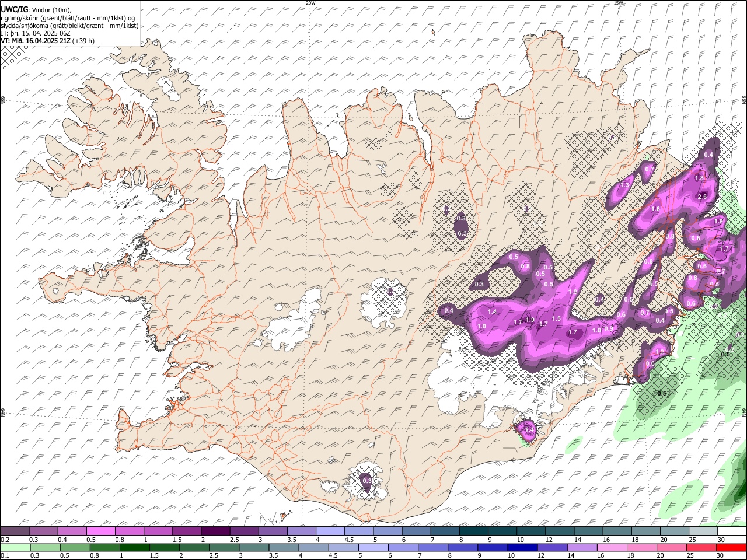Screen dimensions: 747x560
Task: Click the 'UWC/IG' title in the header
Action: click(x=13, y=10)
